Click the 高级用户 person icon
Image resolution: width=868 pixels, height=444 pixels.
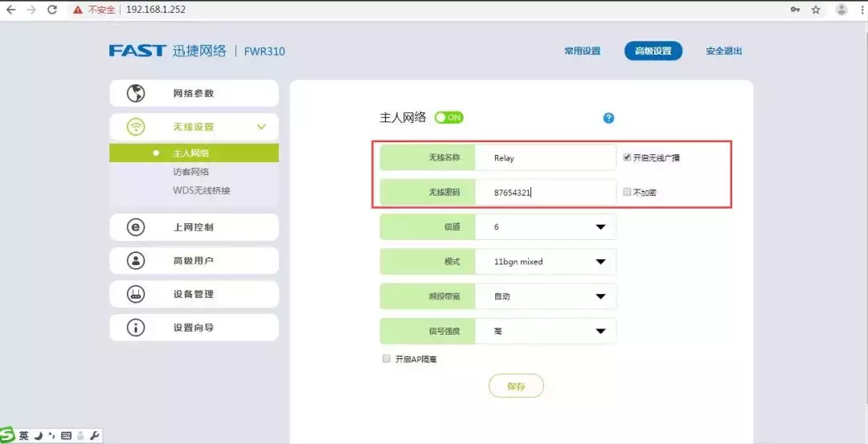pyautogui.click(x=136, y=261)
